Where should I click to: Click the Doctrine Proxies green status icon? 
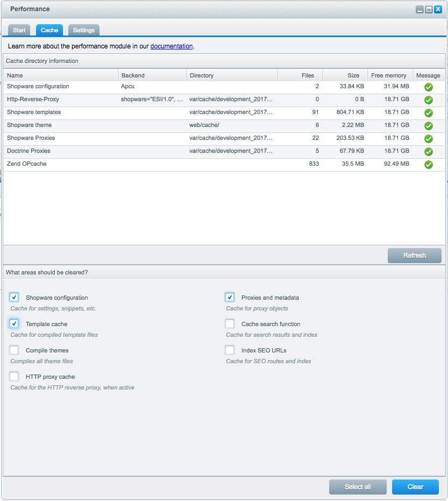(428, 152)
